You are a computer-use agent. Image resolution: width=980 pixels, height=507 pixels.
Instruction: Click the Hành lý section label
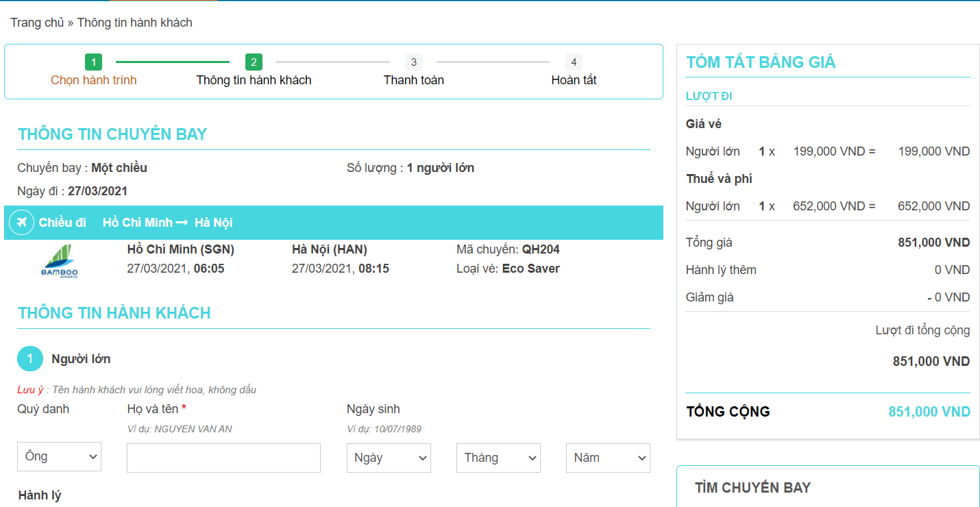point(40,495)
